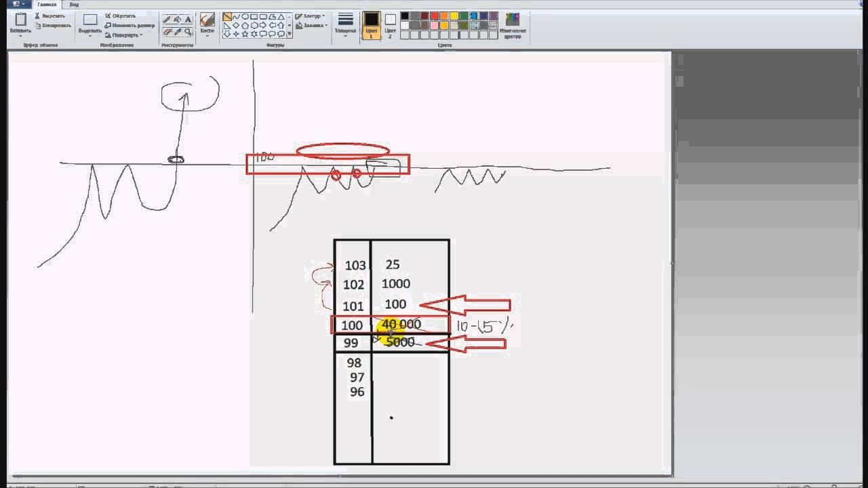Pick the black color swatch
868x488 pixels.
(405, 16)
